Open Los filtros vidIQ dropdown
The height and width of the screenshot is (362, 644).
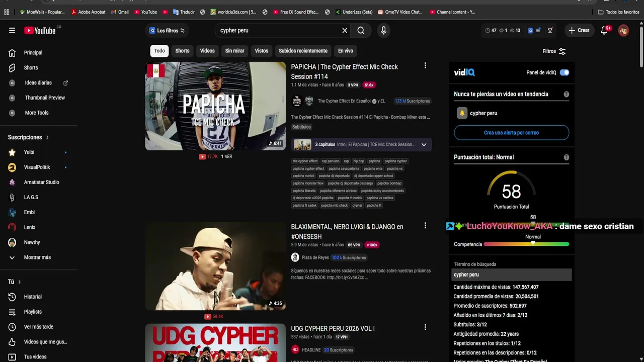click(x=168, y=30)
